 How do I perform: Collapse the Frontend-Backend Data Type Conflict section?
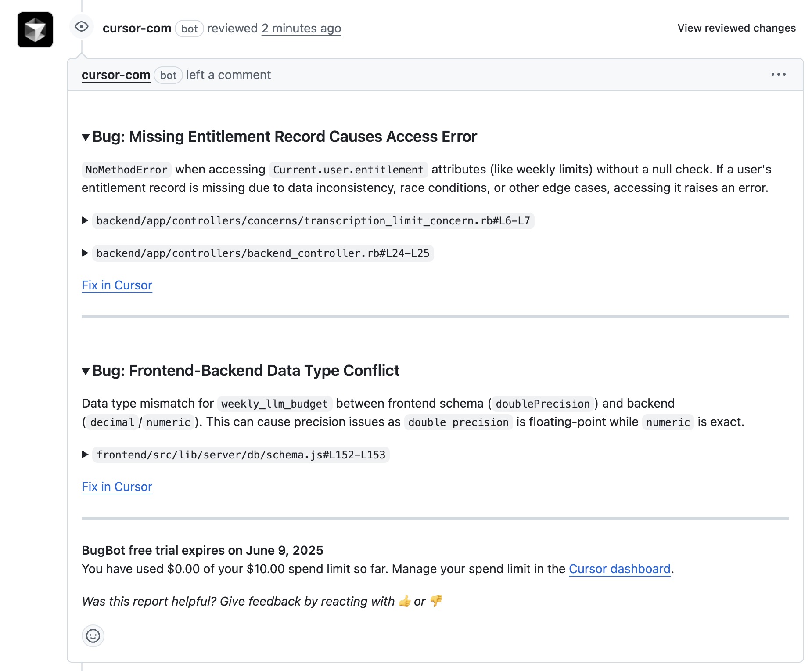(86, 372)
